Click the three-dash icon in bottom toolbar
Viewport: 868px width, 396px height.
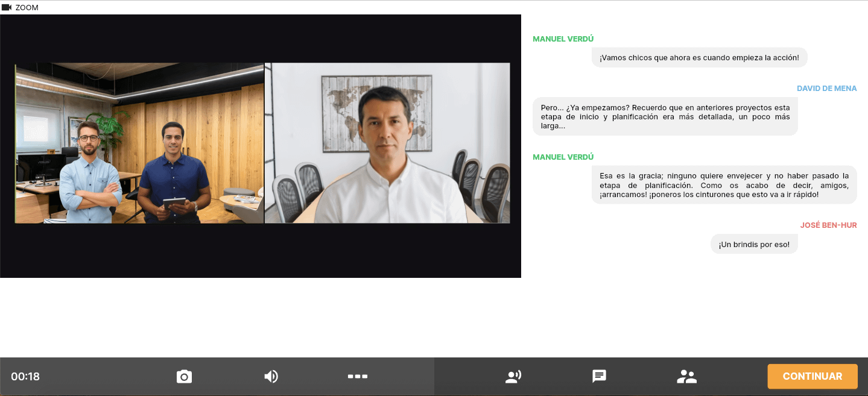pos(358,377)
